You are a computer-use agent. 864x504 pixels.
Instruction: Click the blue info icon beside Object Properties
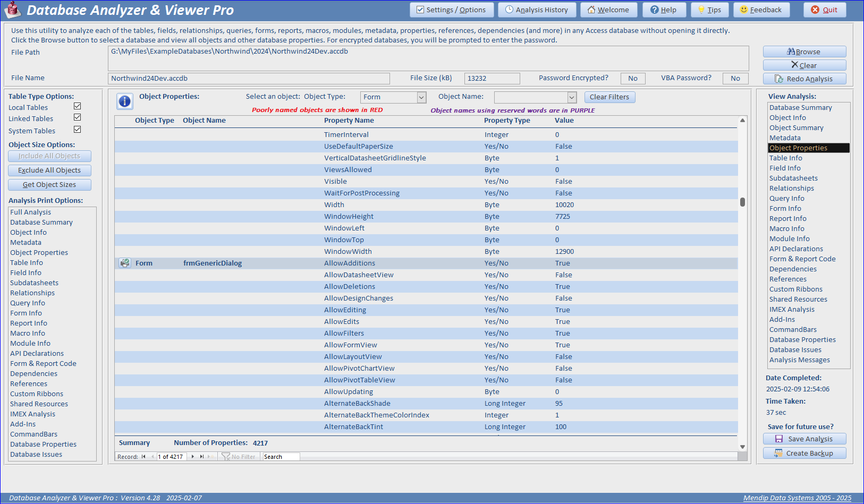124,101
